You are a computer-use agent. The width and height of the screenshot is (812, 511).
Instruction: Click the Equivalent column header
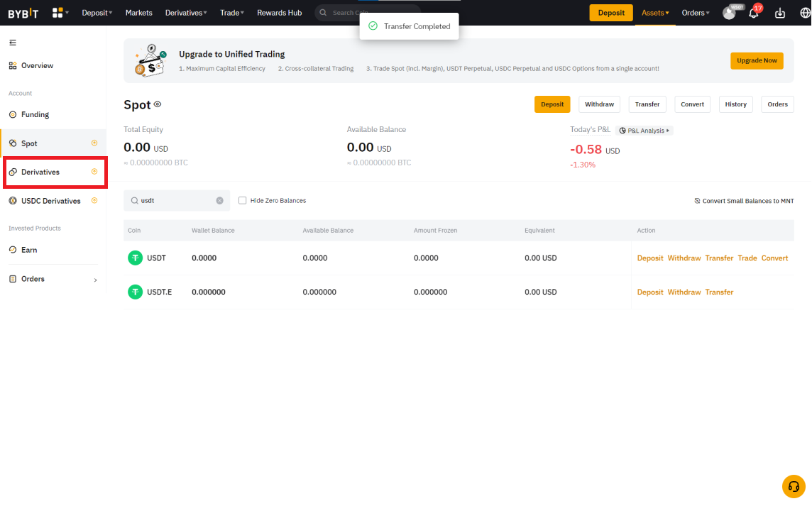[539, 231]
